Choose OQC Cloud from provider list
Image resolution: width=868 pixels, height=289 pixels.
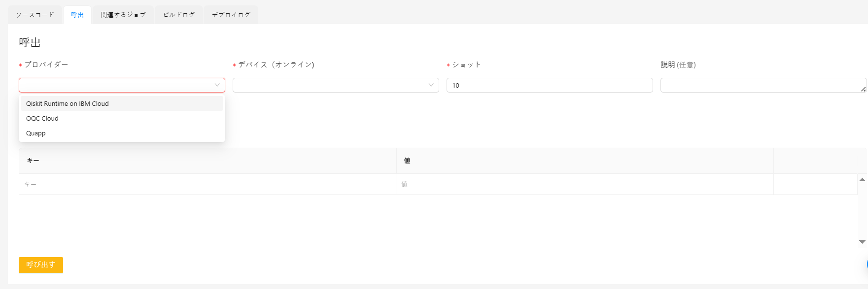pyautogui.click(x=42, y=118)
